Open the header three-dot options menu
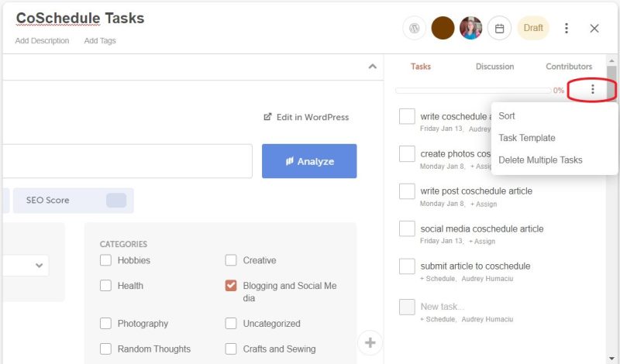 pos(567,28)
